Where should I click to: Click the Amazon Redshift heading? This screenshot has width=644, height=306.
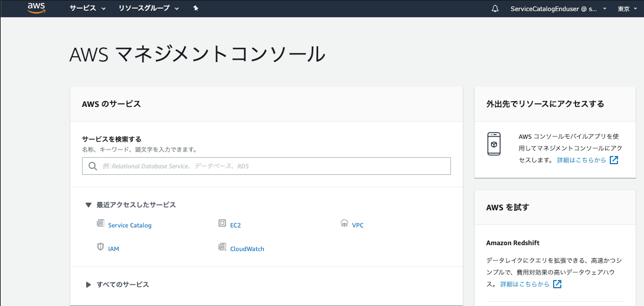coord(512,243)
